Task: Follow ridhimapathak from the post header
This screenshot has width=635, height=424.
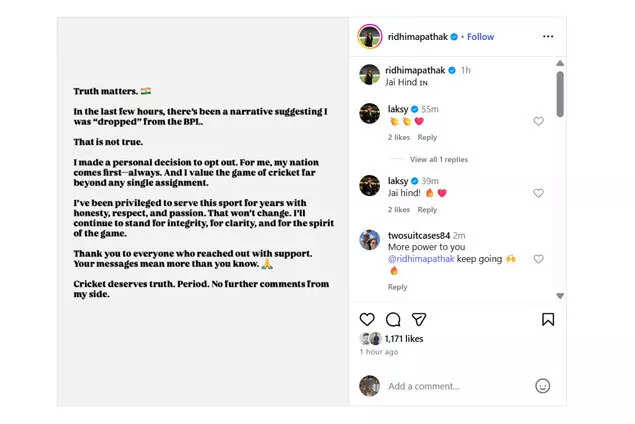Action: [480, 37]
